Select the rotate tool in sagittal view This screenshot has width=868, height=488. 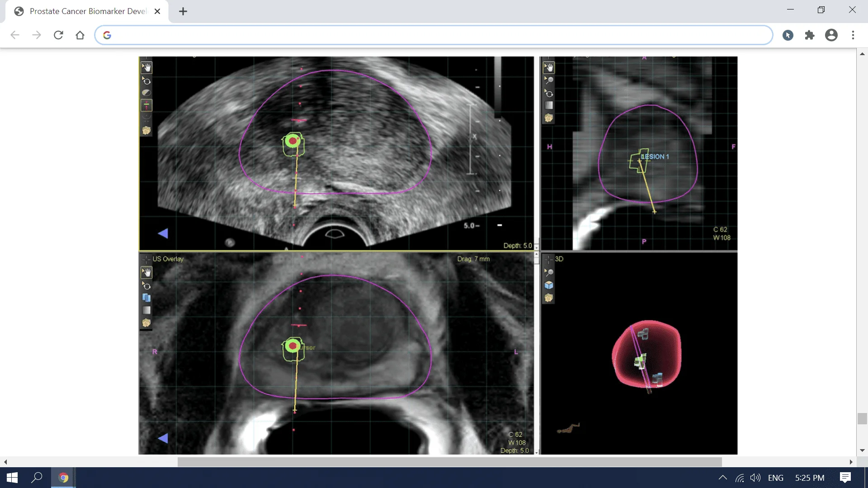click(548, 93)
